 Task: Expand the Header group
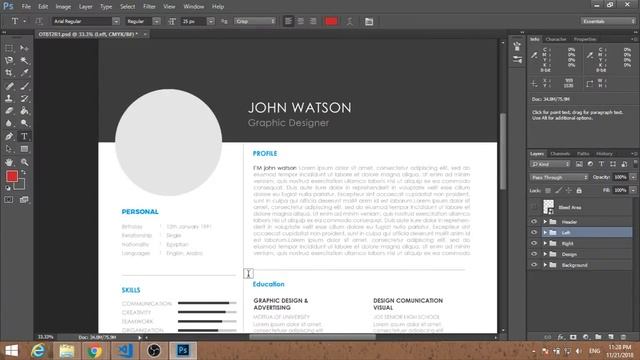[x=545, y=222]
